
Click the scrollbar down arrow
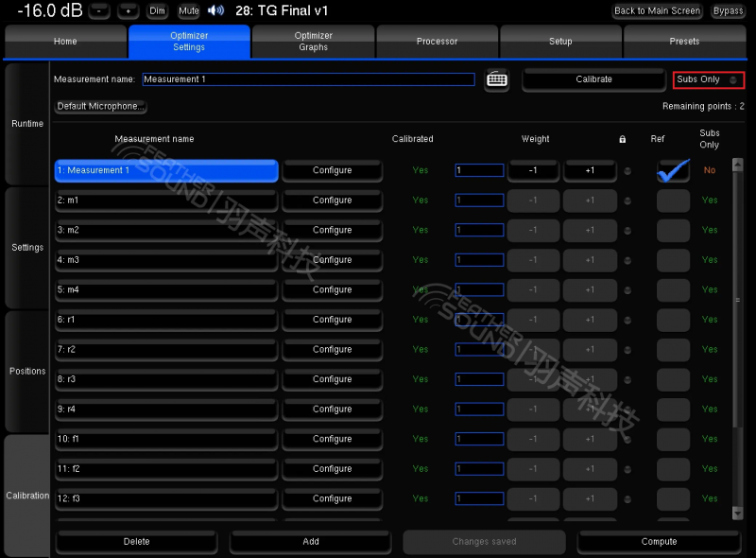tap(738, 513)
